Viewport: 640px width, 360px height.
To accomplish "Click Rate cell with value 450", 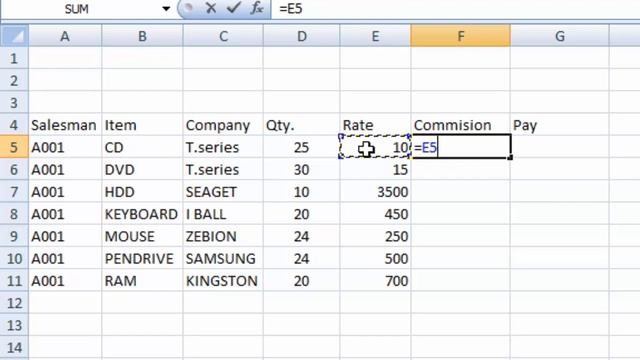I will coord(375,214).
